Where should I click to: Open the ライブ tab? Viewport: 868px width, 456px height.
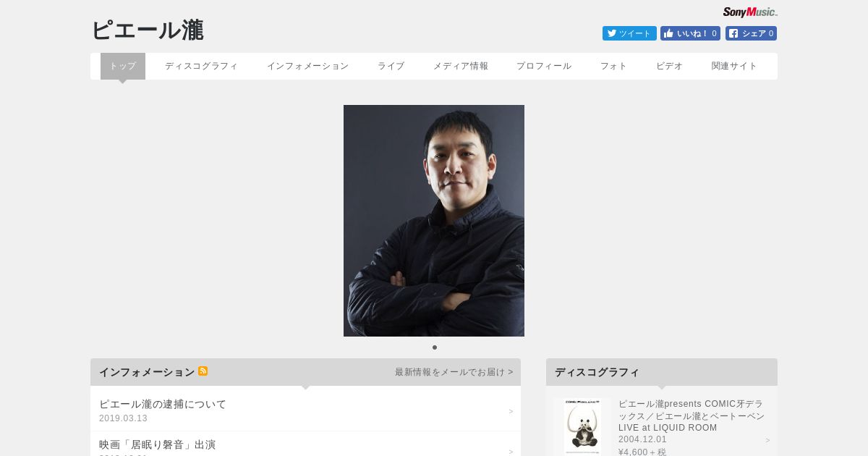391,66
